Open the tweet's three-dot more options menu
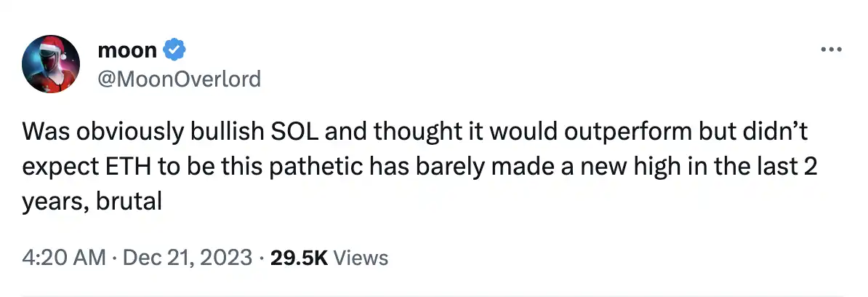 [x=830, y=50]
